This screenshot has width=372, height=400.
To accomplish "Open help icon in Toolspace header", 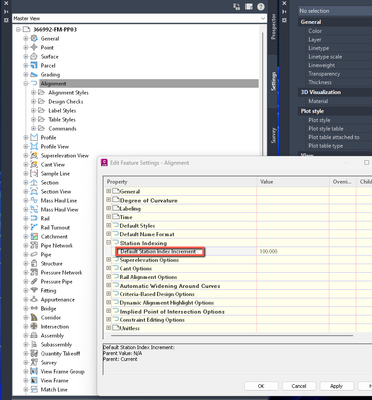I will (261, 7).
